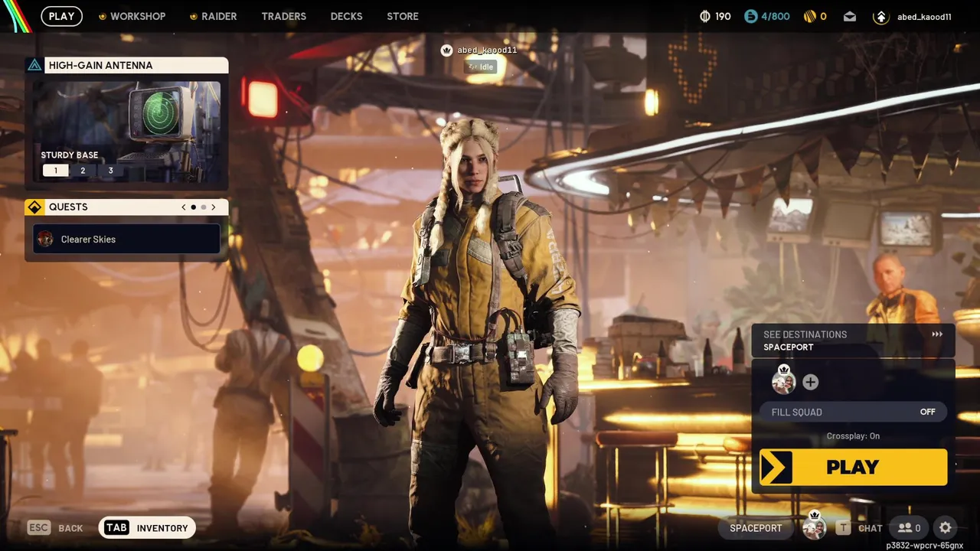Add squad member with plus icon
Image resolution: width=980 pixels, height=551 pixels.
coord(810,382)
